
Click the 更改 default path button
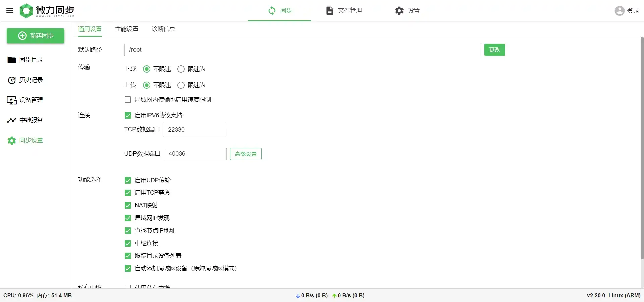coord(494,50)
